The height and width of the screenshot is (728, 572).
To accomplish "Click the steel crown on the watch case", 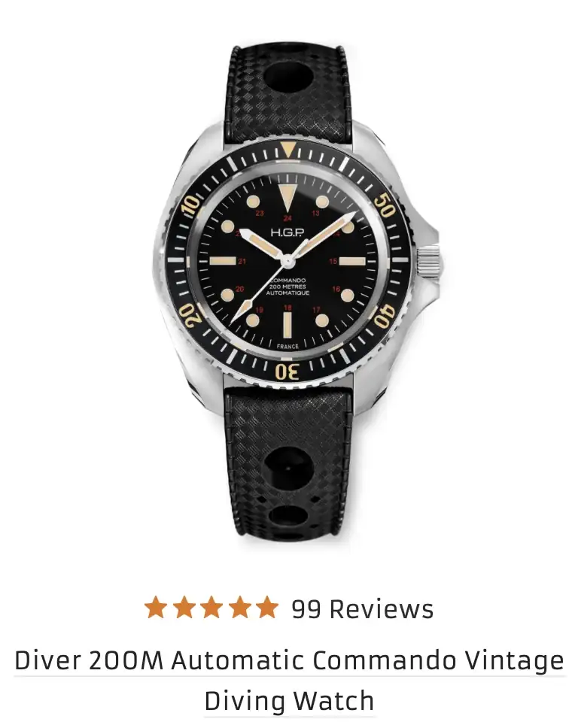I will click(428, 262).
